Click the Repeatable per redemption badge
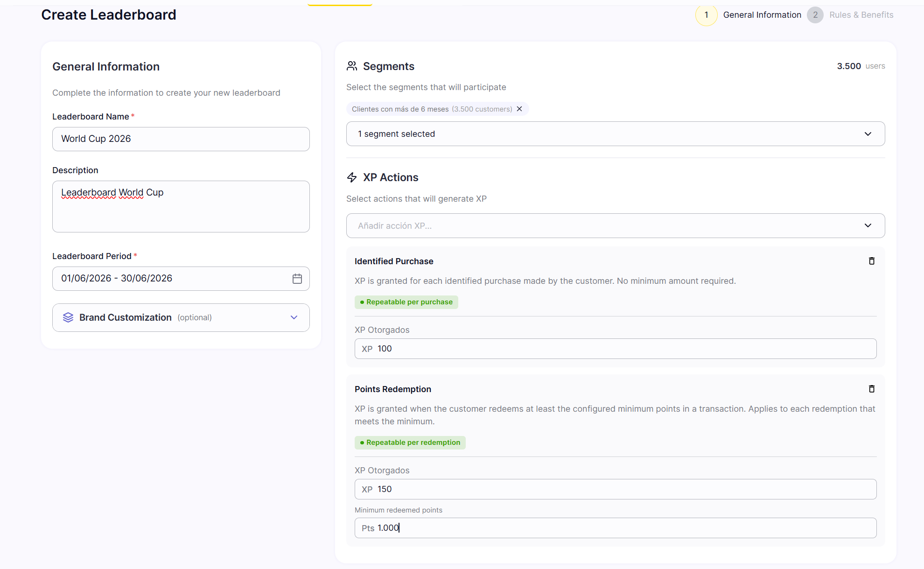Image resolution: width=924 pixels, height=569 pixels. tap(410, 443)
